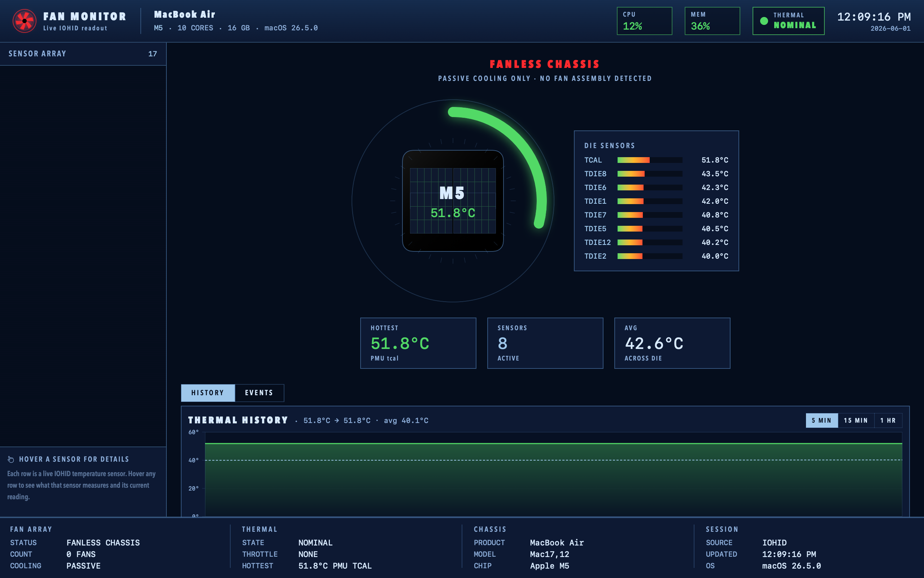
Task: Click the avg 40.1°C history summary
Action: 406,420
